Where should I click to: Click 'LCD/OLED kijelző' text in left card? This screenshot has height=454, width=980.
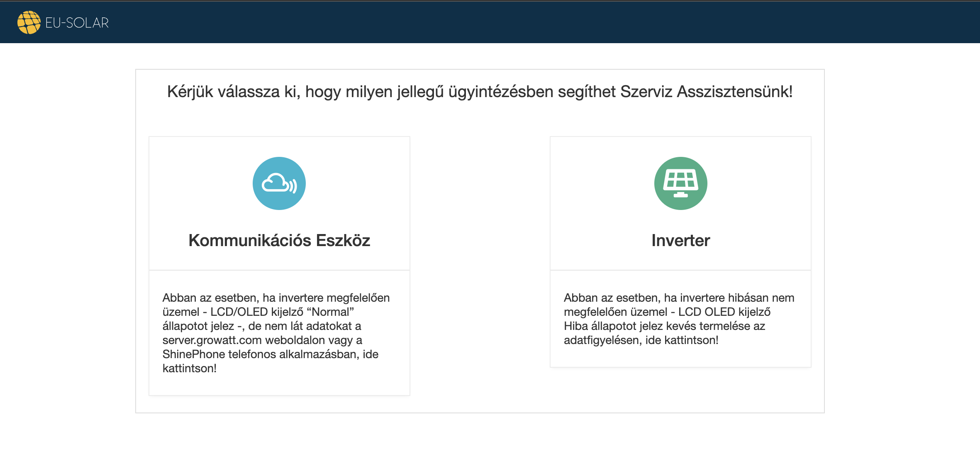coord(257,312)
